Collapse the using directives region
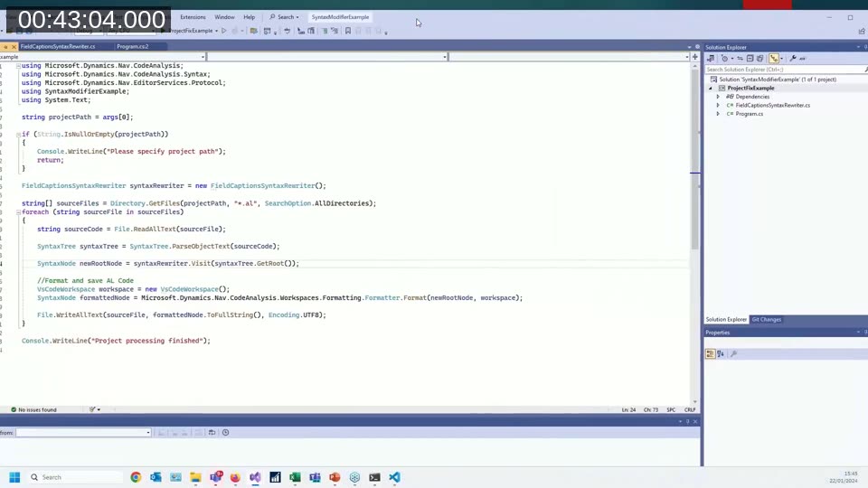868x488 pixels. 18,66
